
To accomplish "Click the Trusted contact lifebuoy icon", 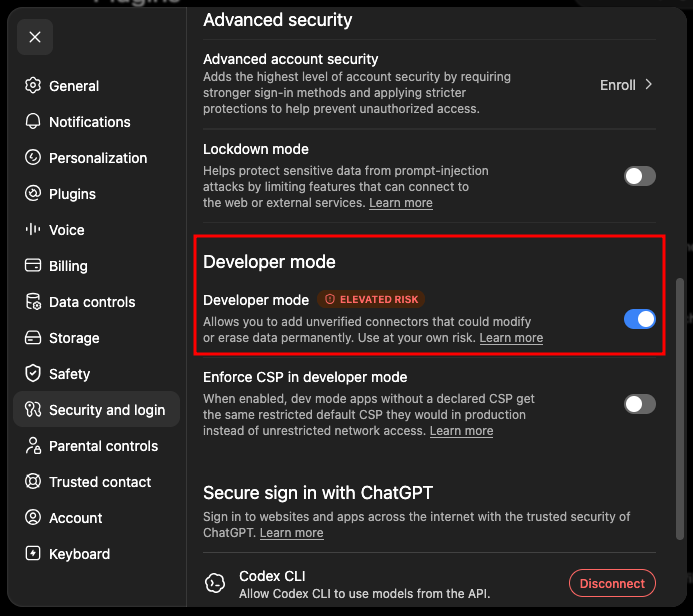I will pyautogui.click(x=33, y=481).
